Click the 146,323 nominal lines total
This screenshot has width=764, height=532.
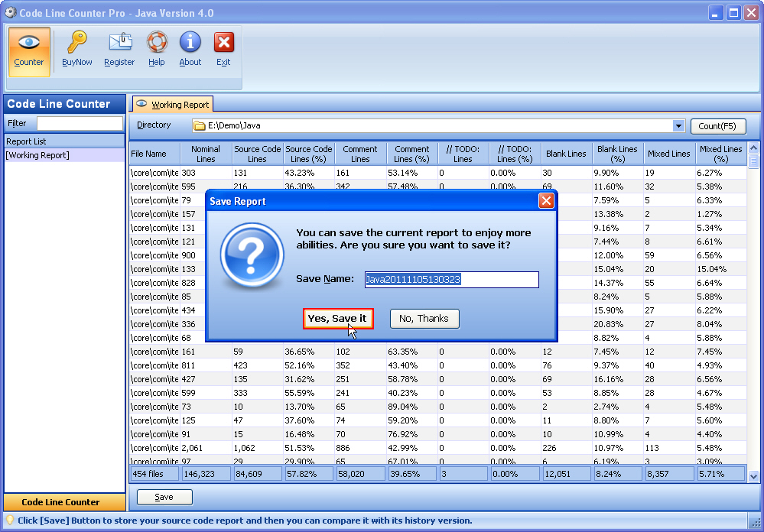click(206, 474)
